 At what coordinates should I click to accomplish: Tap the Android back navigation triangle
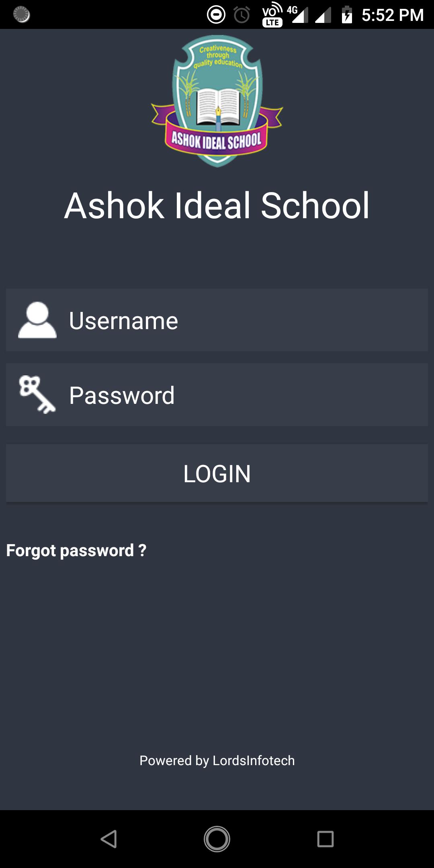coord(109,839)
